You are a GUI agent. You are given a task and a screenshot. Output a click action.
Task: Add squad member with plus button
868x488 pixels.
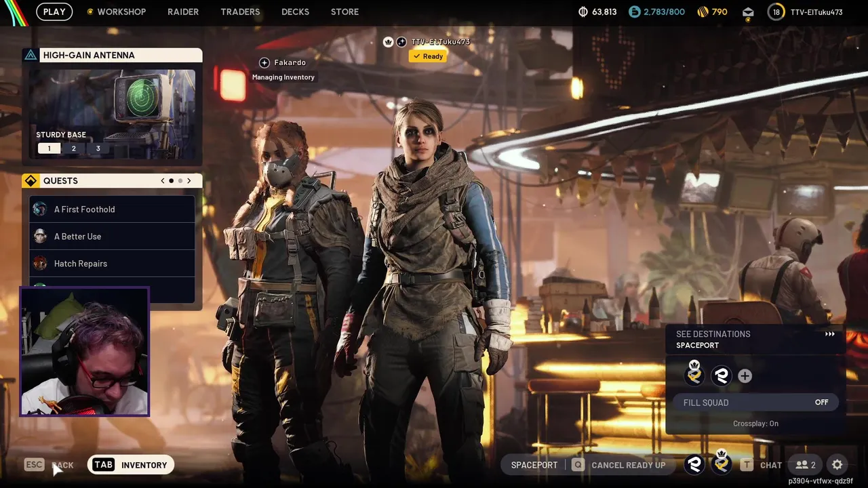[745, 375]
